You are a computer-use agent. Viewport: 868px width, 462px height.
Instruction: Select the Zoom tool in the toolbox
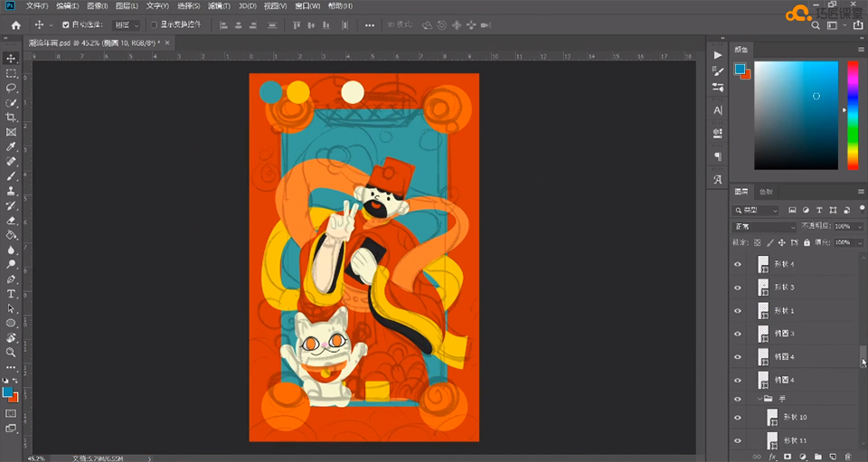[x=11, y=352]
